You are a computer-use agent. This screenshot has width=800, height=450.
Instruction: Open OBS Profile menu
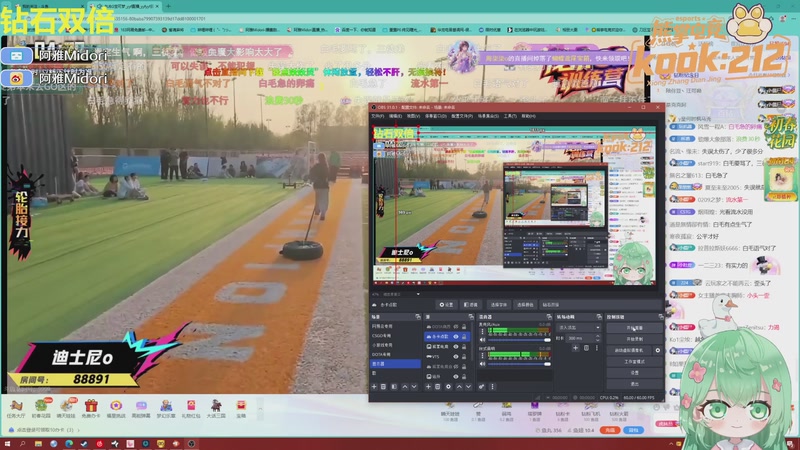[x=462, y=116]
